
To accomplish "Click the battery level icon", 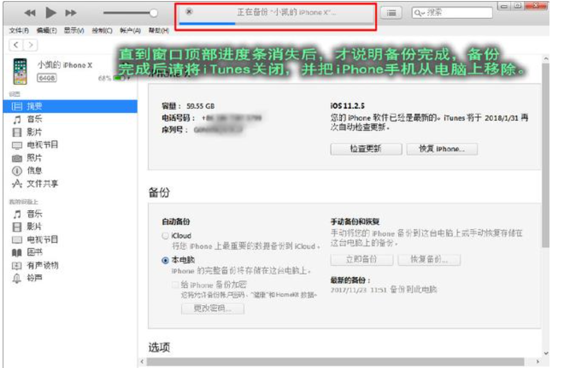I will pyautogui.click(x=119, y=78).
